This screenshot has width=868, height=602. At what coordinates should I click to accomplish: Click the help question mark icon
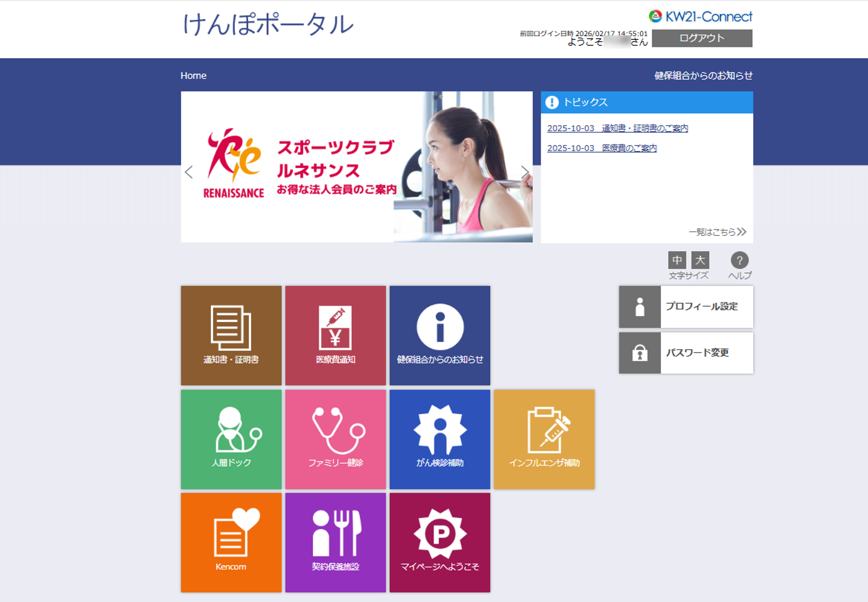coord(739,260)
